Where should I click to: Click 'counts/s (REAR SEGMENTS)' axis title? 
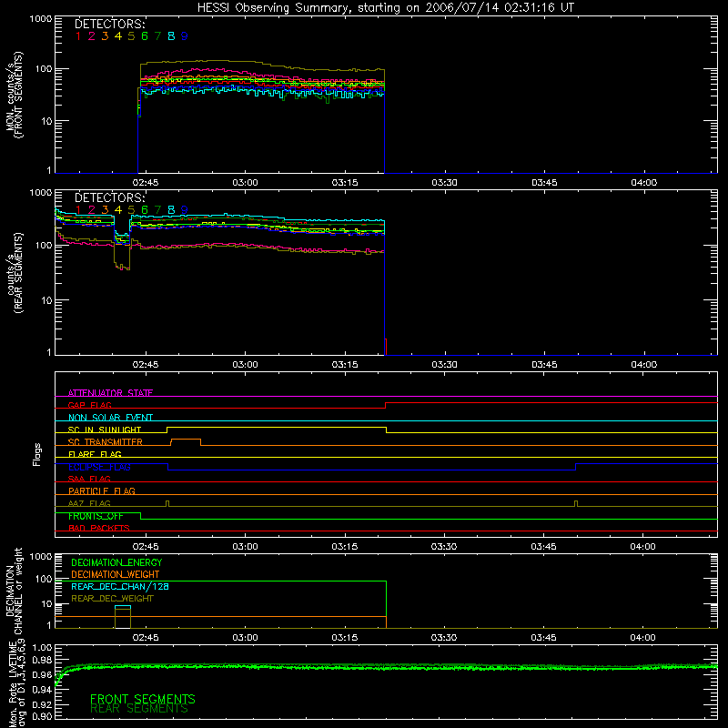14,273
